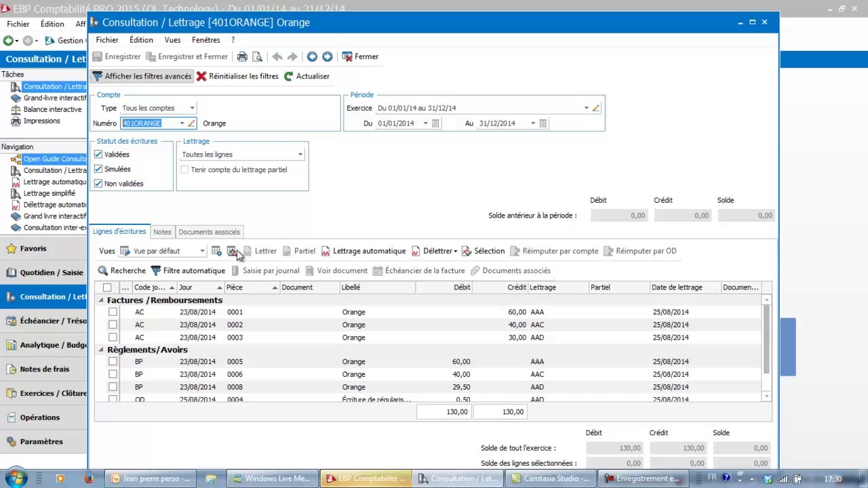The width and height of the screenshot is (868, 488).
Task: Open the Vues menu
Action: [172, 41]
